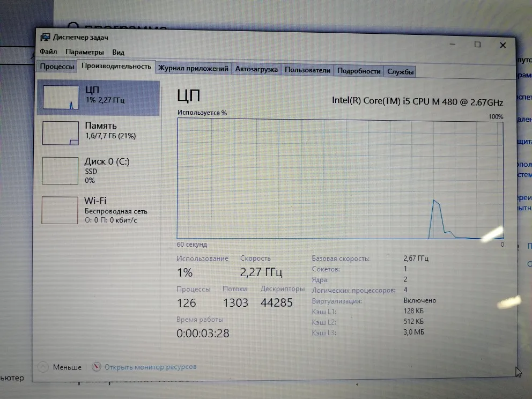Select the ЦП performance item
This screenshot has height=399, width=532.
point(98,98)
